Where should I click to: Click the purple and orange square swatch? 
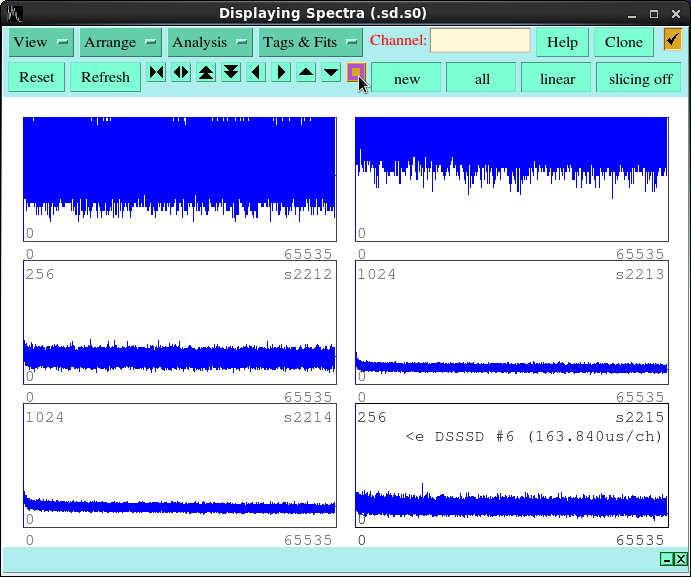[355, 72]
